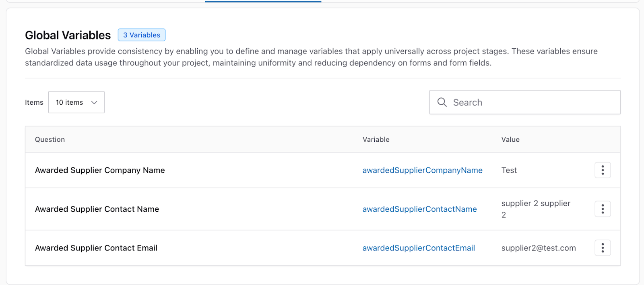
Task: Click the magnifying glass search icon
Action: pos(442,102)
